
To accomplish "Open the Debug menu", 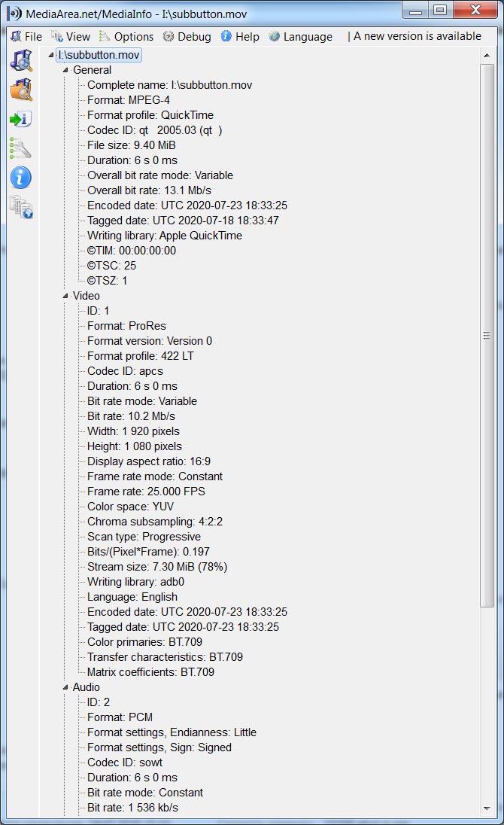I will (x=187, y=36).
